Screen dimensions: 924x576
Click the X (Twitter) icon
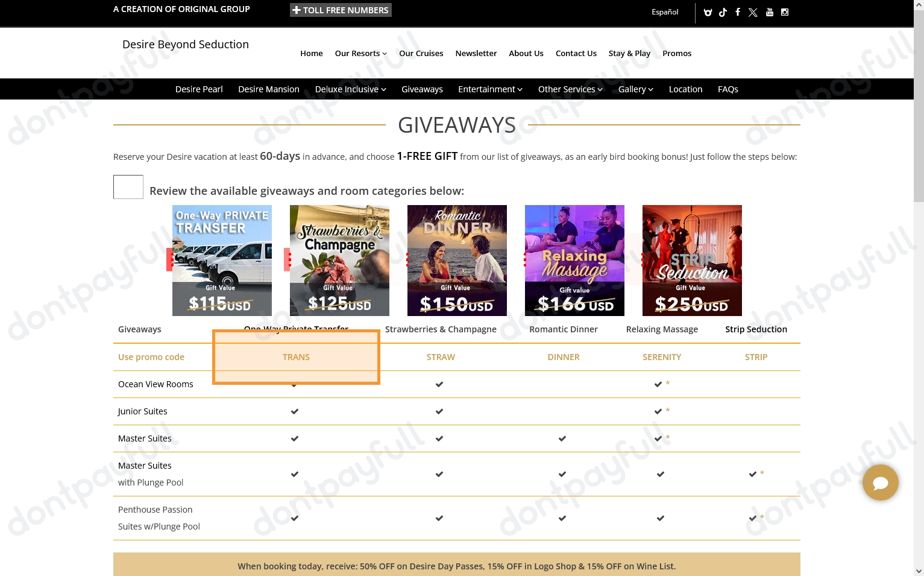(753, 12)
